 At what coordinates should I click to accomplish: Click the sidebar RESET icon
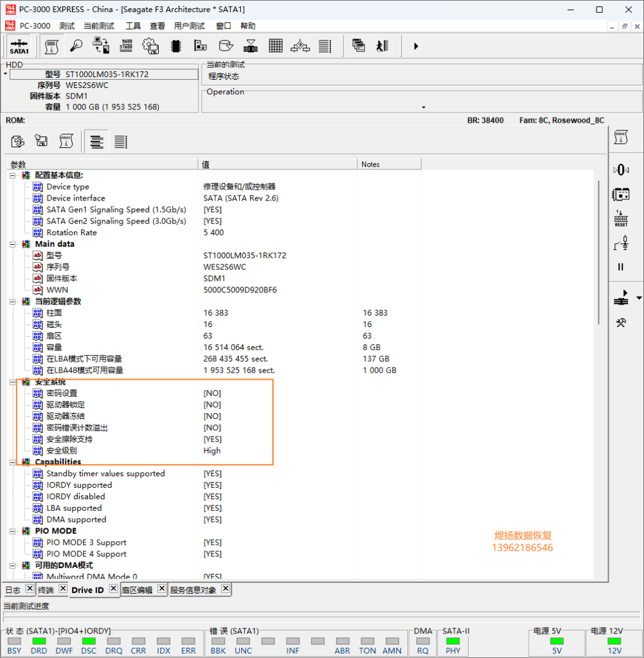click(x=621, y=218)
